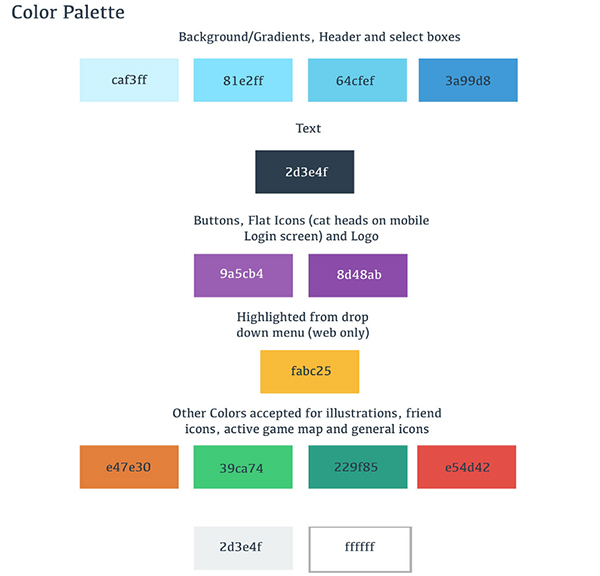This screenshot has width=600, height=576.
Task: Select the fabc25 yellow highlight swatch
Action: [x=310, y=372]
